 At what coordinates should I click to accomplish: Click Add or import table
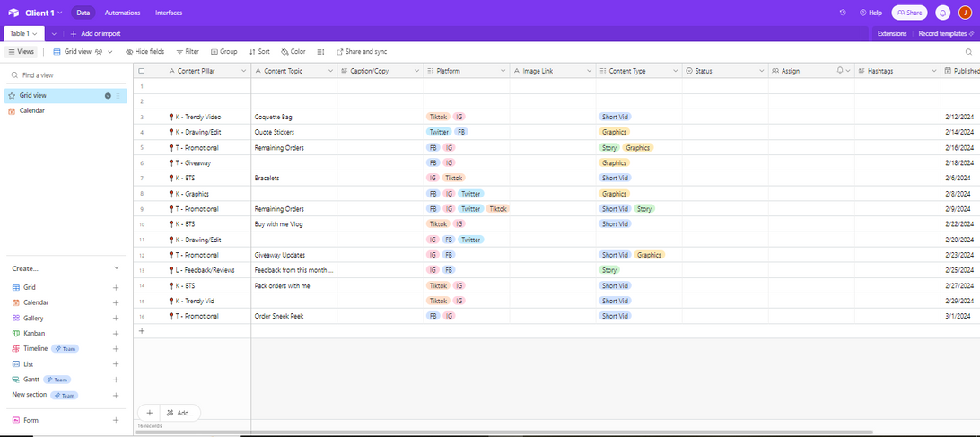[x=96, y=34]
